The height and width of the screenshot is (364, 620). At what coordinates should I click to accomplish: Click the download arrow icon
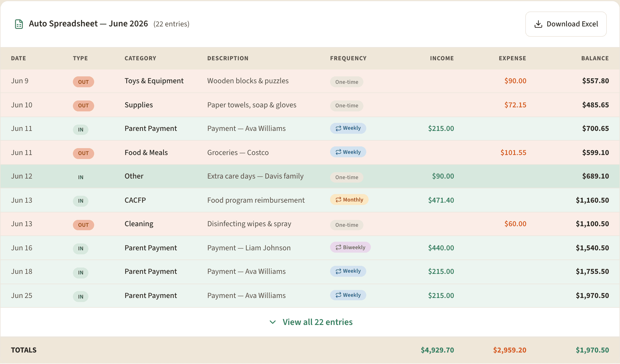(x=538, y=24)
